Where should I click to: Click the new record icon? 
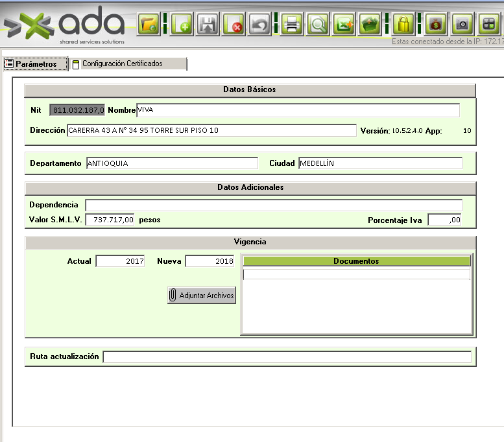181,25
